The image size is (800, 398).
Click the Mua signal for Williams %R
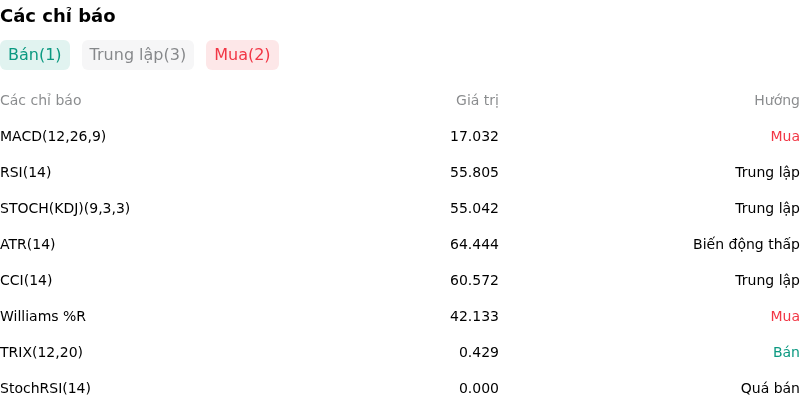tap(785, 316)
